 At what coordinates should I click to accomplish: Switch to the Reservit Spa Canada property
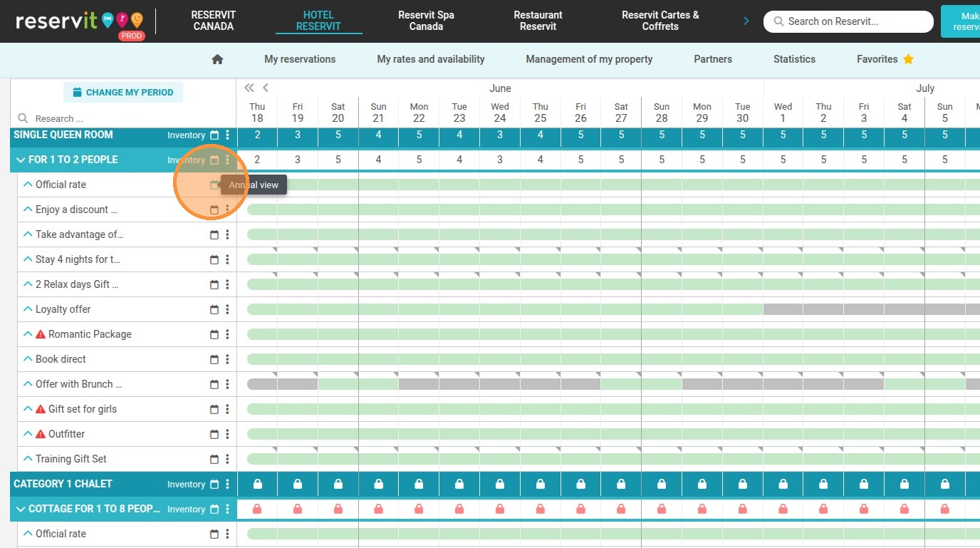[426, 21]
